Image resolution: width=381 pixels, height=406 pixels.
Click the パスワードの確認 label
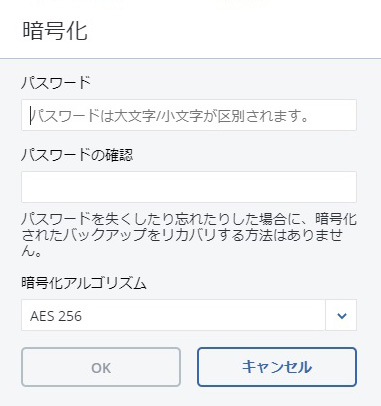pyautogui.click(x=77, y=155)
